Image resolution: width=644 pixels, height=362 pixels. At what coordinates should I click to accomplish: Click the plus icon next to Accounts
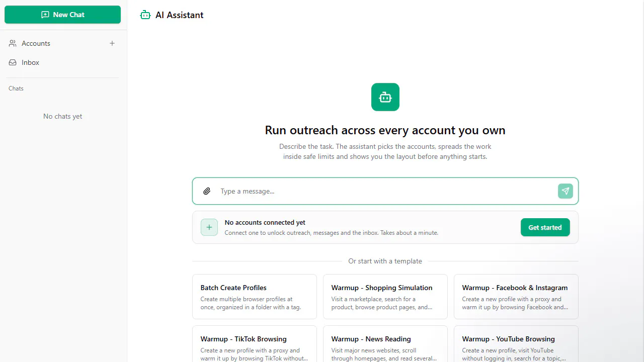(x=112, y=43)
